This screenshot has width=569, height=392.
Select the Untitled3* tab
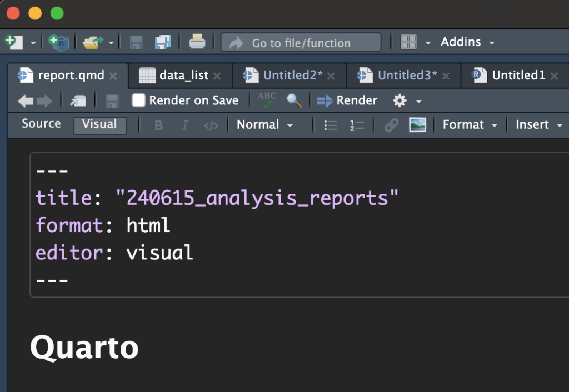pyautogui.click(x=407, y=76)
